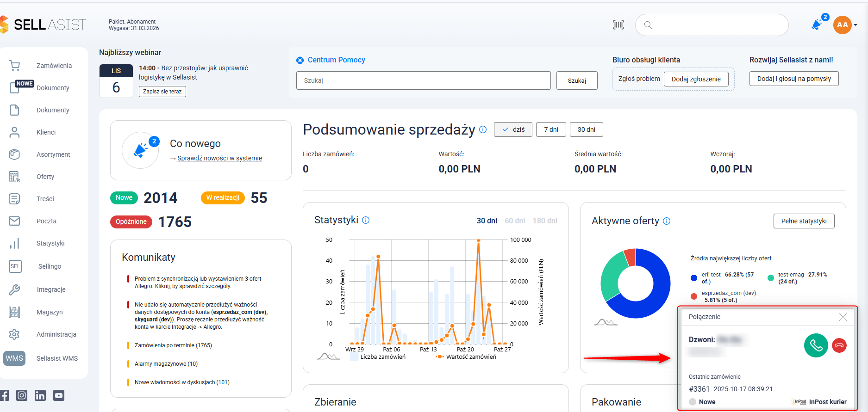Reject the call with red hang-up button
Screen dimensions: 868x412
point(839,345)
